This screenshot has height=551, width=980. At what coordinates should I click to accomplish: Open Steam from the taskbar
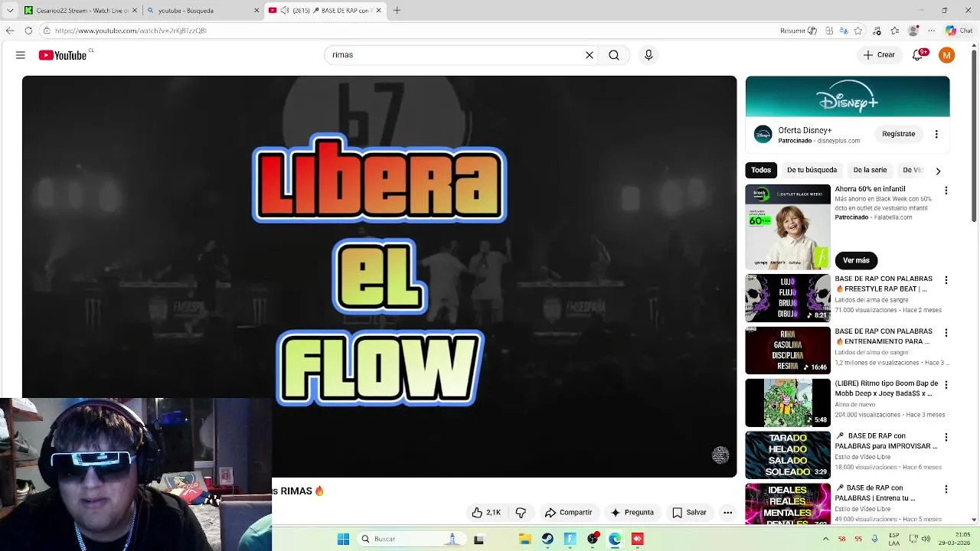547,539
